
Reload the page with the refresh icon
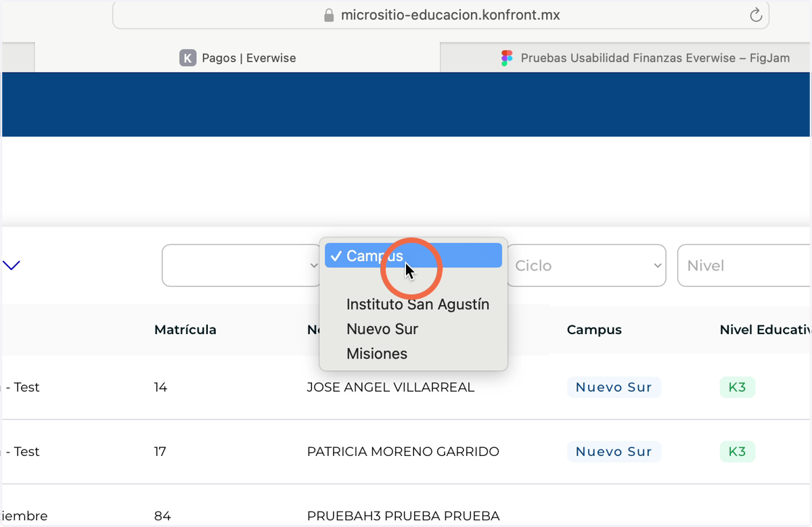(756, 15)
